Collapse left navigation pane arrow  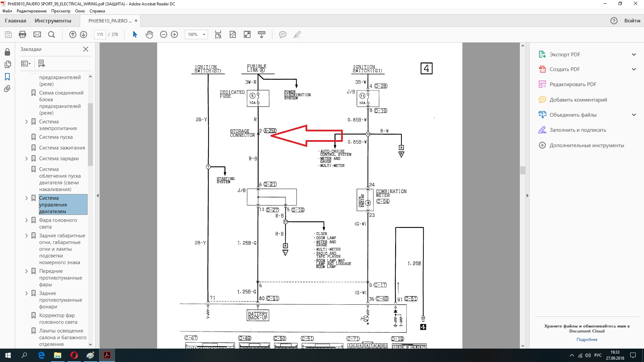98,195
